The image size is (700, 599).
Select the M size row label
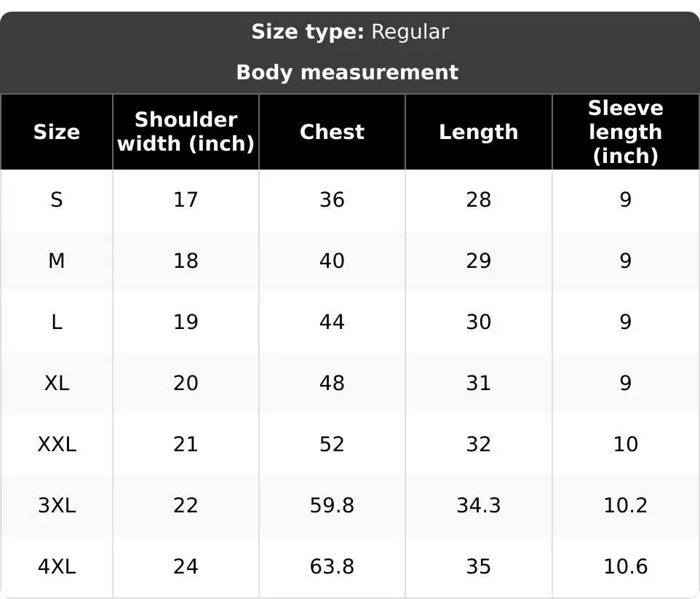pos(57,261)
